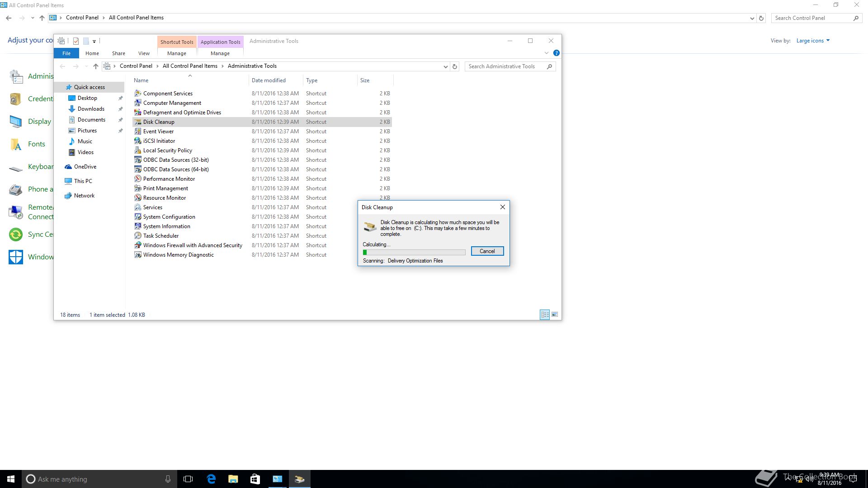The width and height of the screenshot is (868, 488).
Task: Click Defragment and Optimize Drives icon
Action: 138,112
